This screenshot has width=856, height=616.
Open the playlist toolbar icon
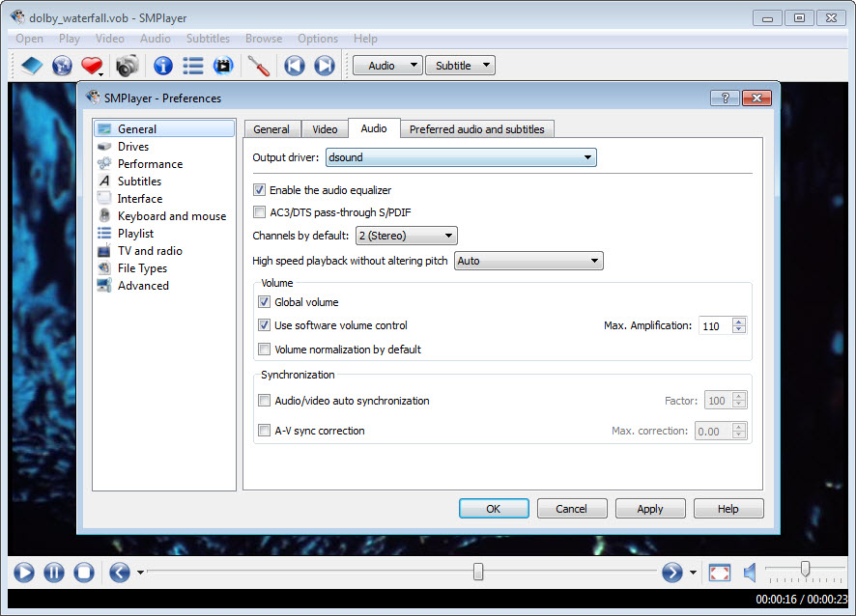(x=192, y=66)
